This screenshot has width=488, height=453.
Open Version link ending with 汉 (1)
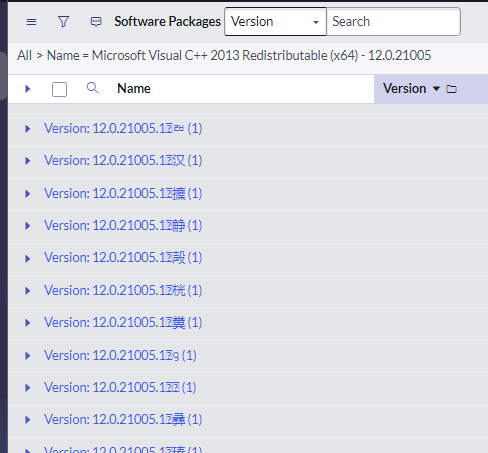pos(123,161)
